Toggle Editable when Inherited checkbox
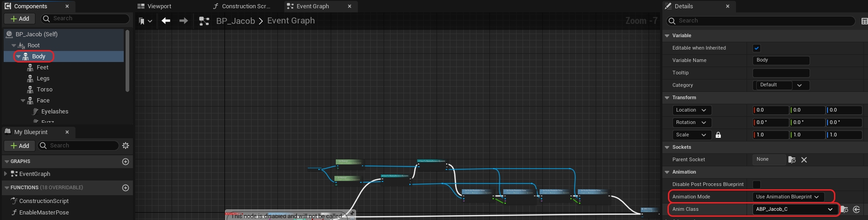This screenshot has width=868, height=220. point(757,48)
